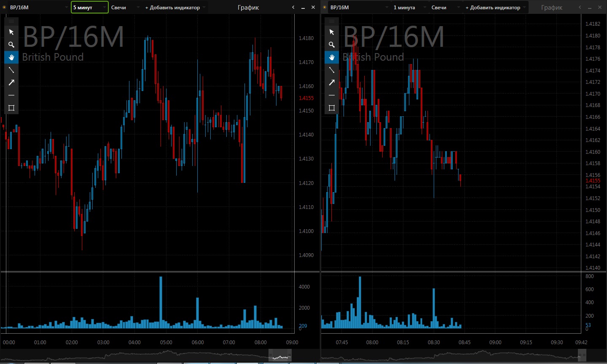Pick the arrow drawing tool in the 1-minute chart
The height and width of the screenshot is (364, 607).
pos(332,83)
